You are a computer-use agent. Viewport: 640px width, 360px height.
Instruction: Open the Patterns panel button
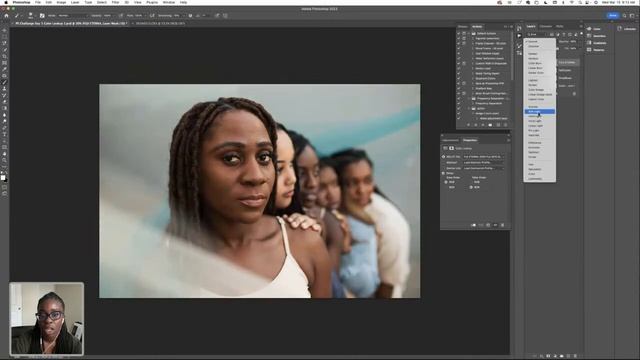[596, 50]
